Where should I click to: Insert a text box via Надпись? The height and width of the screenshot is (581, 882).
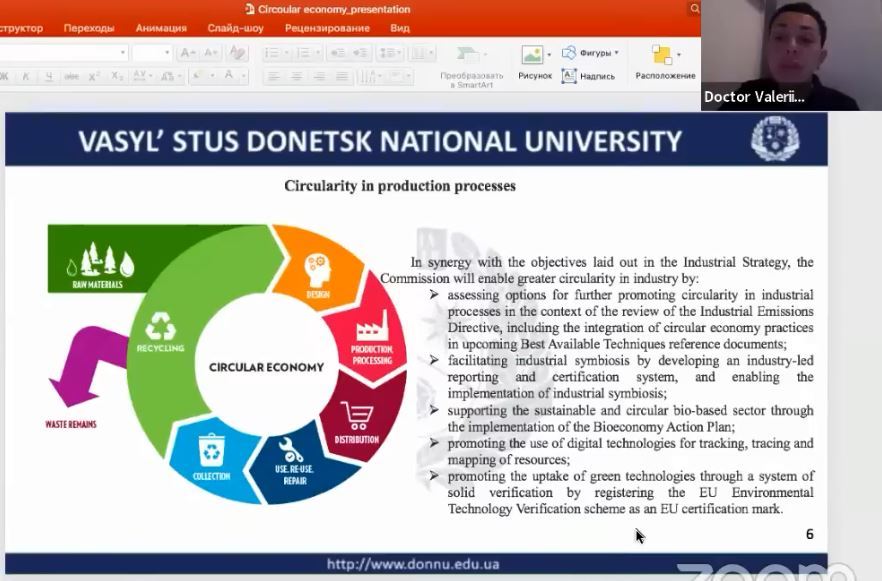[x=588, y=76]
